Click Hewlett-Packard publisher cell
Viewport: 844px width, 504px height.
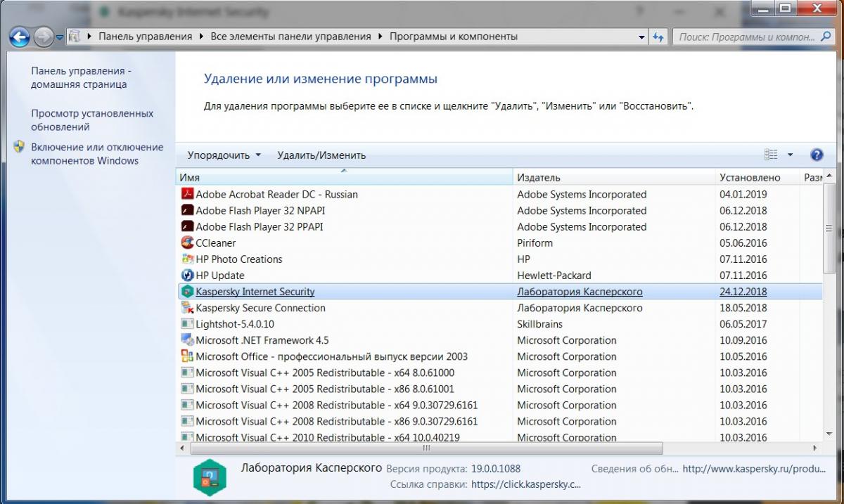click(x=554, y=275)
